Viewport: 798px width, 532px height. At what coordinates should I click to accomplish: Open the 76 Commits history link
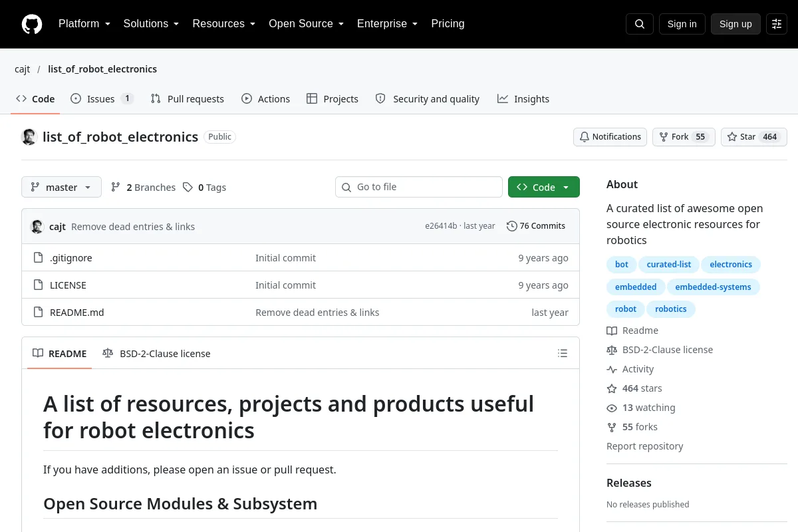coord(536,226)
